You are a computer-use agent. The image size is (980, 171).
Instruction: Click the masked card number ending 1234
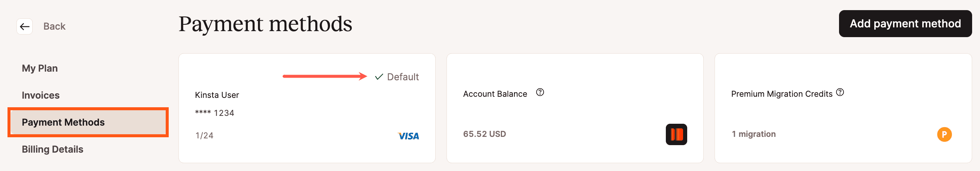pyautogui.click(x=214, y=113)
